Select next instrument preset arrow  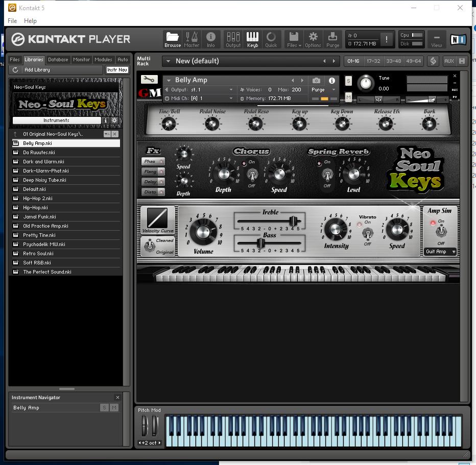(x=302, y=80)
